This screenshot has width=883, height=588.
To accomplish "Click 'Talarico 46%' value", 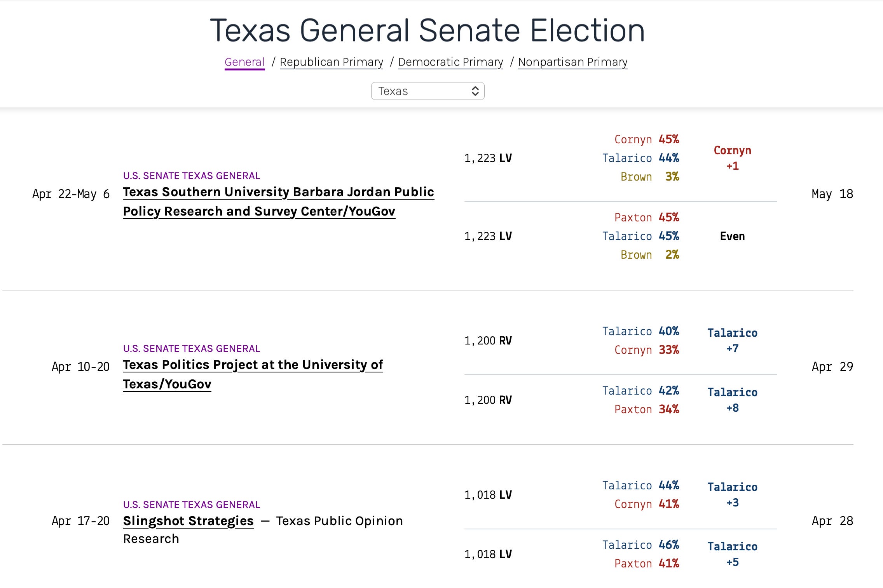I will coord(641,545).
